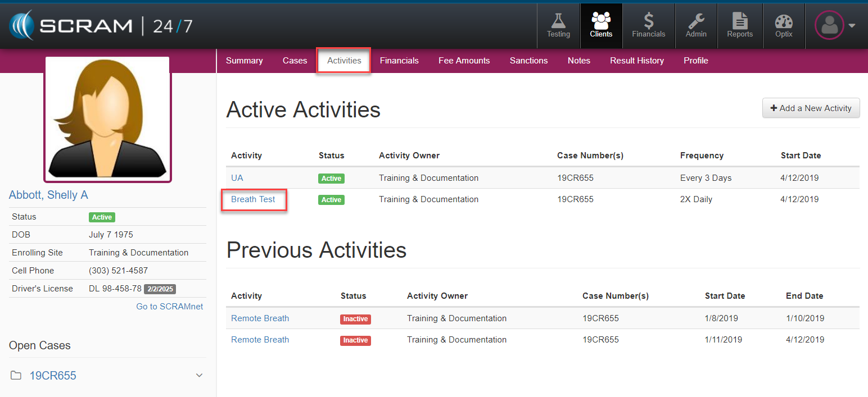Click the client name Abbott, Shelly A

[x=48, y=195]
